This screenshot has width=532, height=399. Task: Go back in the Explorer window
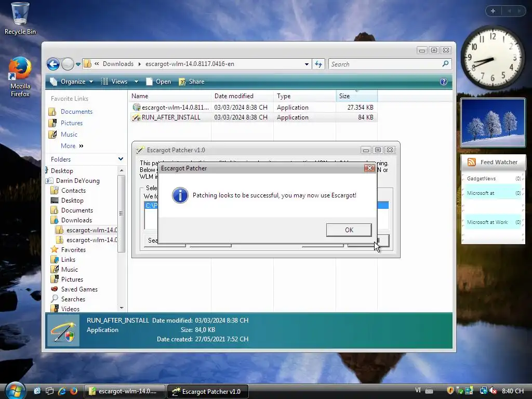point(53,64)
